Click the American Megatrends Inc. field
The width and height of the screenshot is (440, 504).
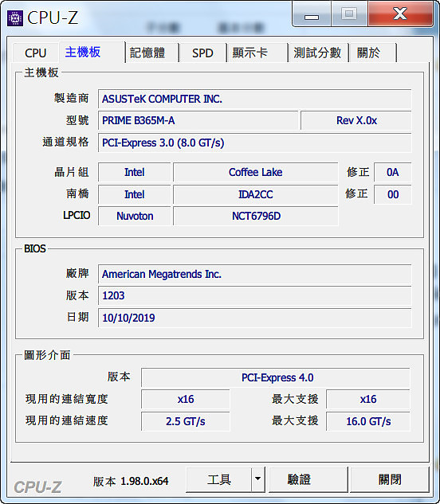254,274
